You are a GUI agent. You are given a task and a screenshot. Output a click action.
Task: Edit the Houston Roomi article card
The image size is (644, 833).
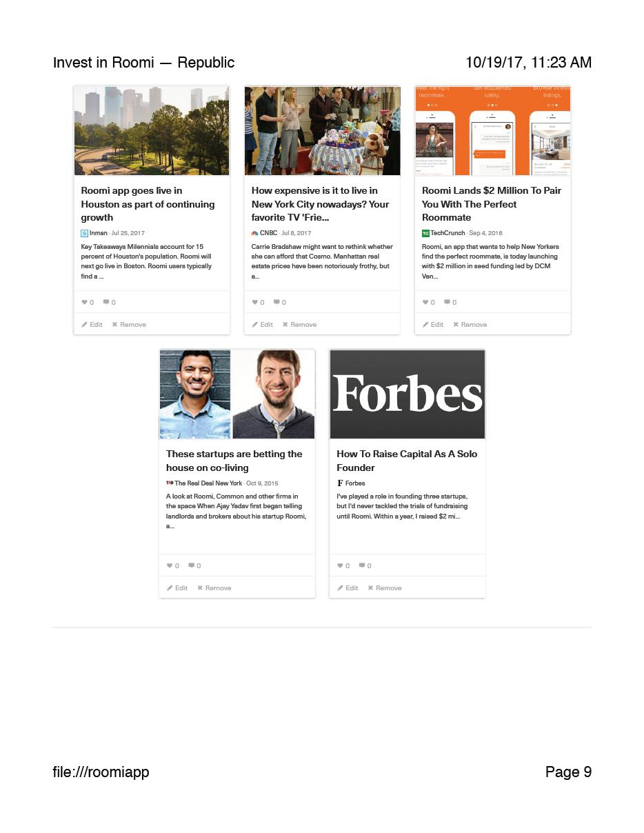coord(92,324)
